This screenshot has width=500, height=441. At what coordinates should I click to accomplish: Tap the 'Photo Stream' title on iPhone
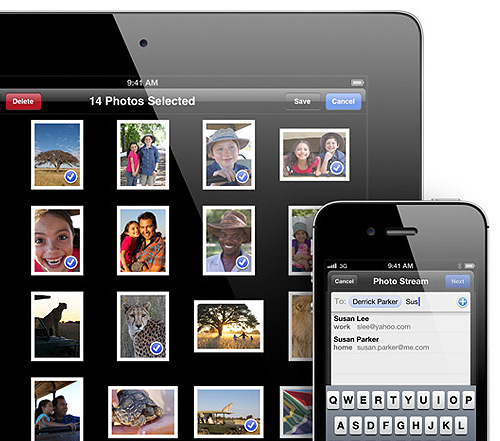401,281
